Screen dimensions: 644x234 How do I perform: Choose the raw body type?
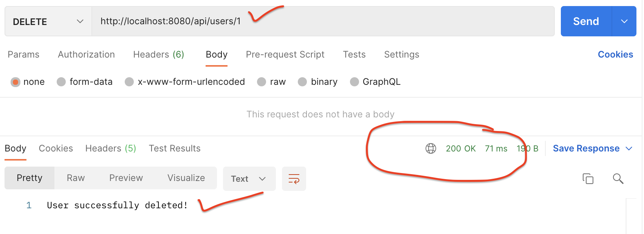(x=262, y=82)
